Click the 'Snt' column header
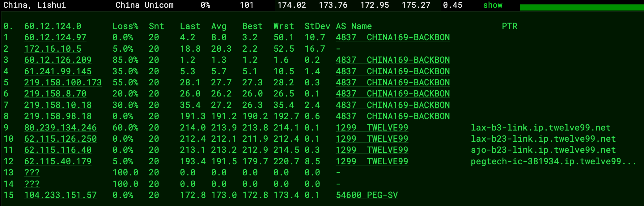Screen dimensions: 644x206 (156, 26)
